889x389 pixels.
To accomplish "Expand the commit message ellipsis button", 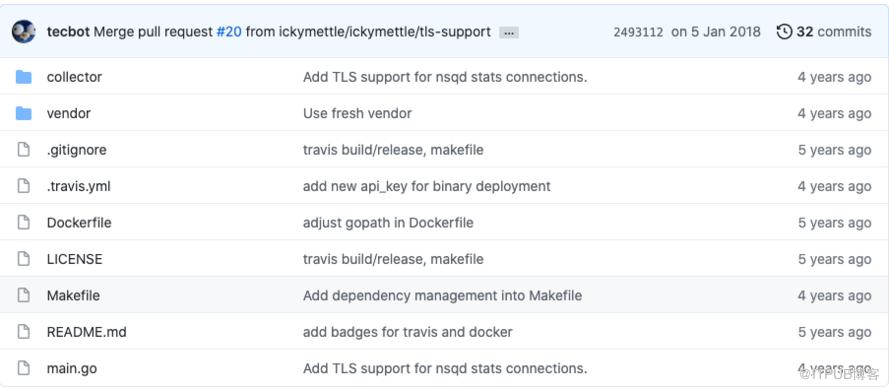I will [509, 33].
